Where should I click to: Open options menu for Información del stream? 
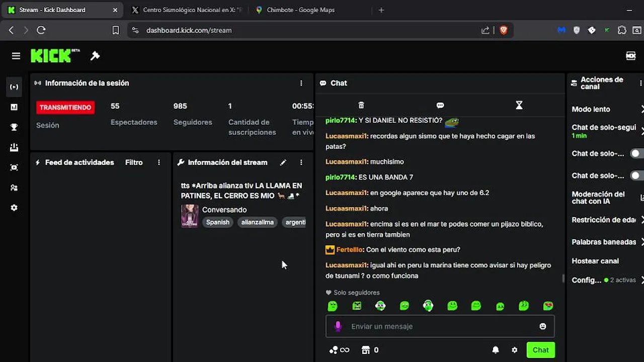301,162
